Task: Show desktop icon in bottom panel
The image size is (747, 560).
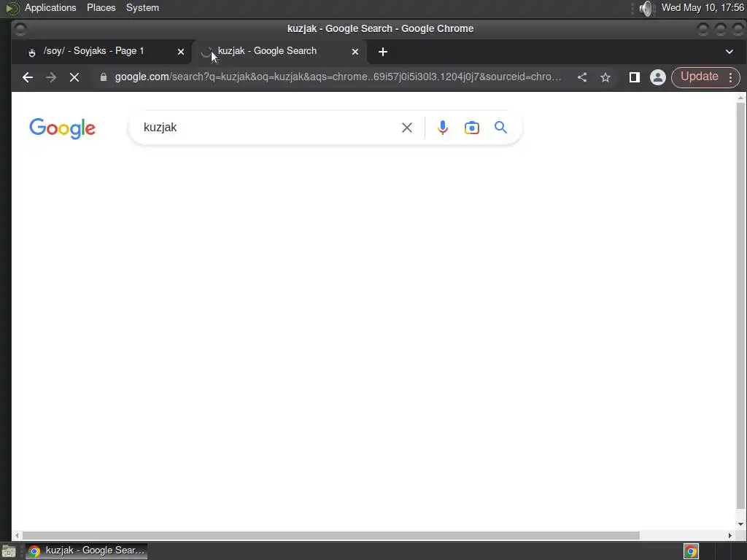Action: pos(9,551)
